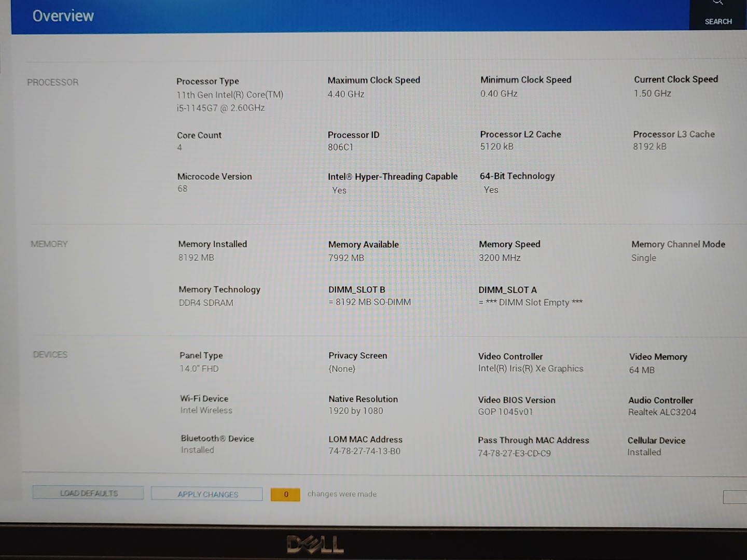Select the DEVICES section heading

coord(50,355)
